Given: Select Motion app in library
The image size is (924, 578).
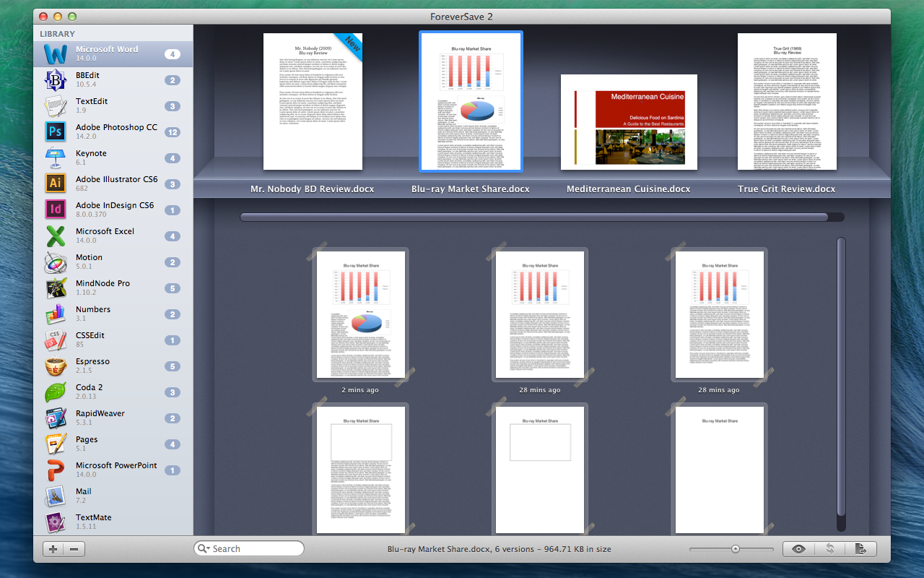Looking at the screenshot, I should (x=113, y=262).
